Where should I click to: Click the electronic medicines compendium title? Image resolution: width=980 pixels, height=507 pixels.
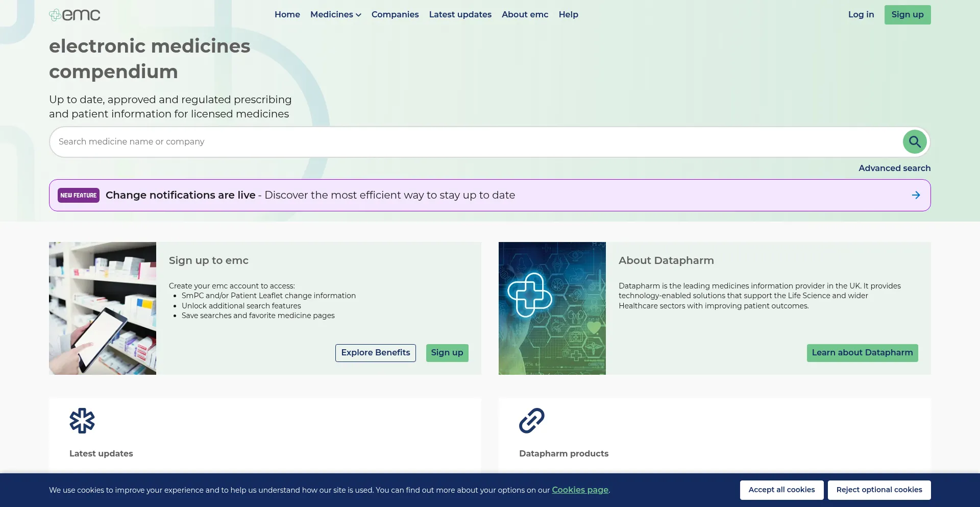150,59
